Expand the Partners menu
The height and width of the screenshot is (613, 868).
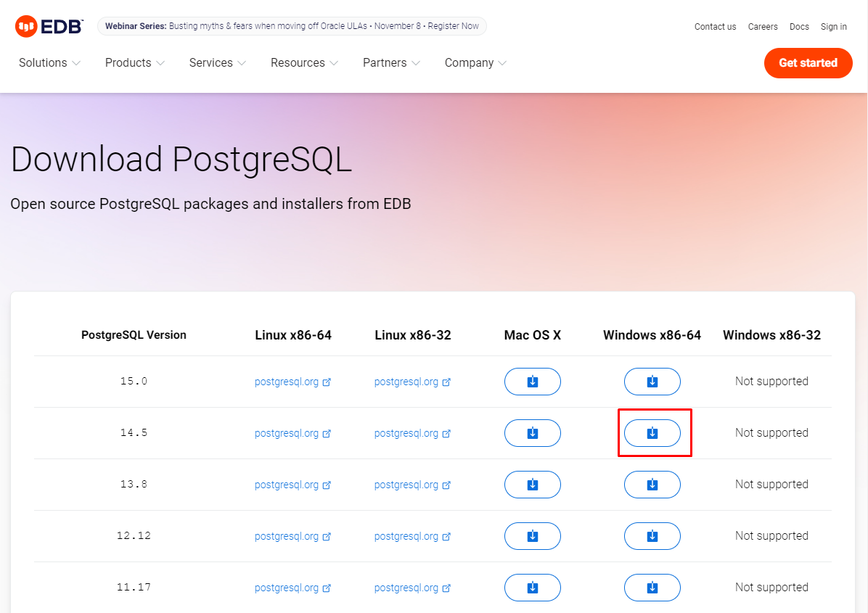click(x=391, y=62)
